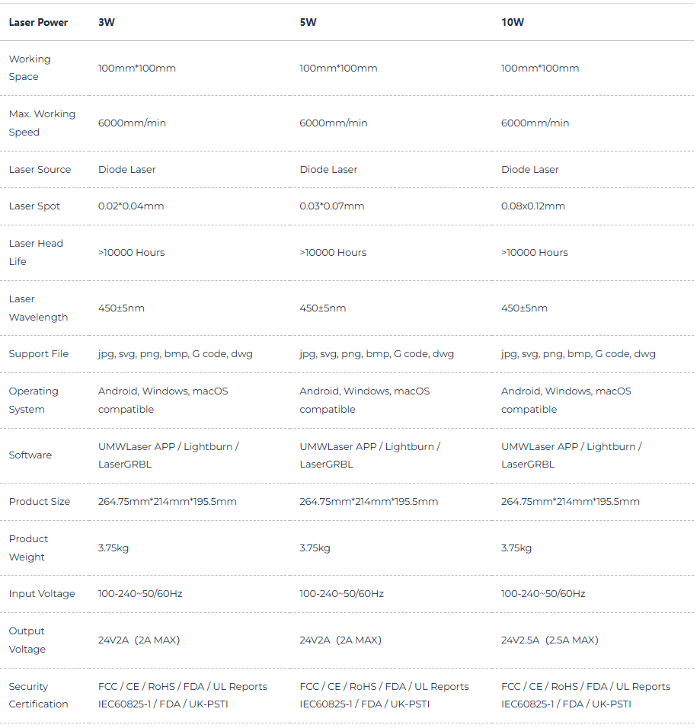Click the 10W Diode Laser source cell
Image resolution: width=700 pixels, height=728 pixels.
coord(530,170)
